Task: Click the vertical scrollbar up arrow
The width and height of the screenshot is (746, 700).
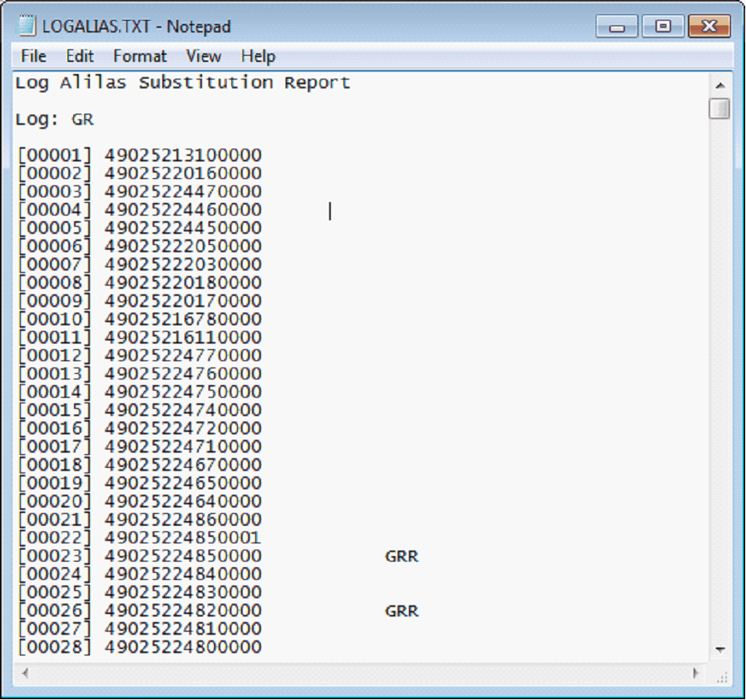Action: pos(720,85)
